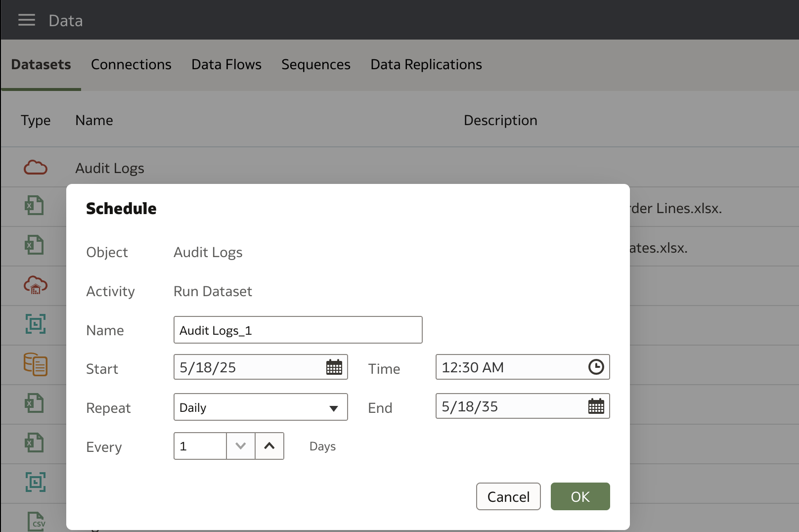Open the Repeat frequency dropdown

coord(334,407)
